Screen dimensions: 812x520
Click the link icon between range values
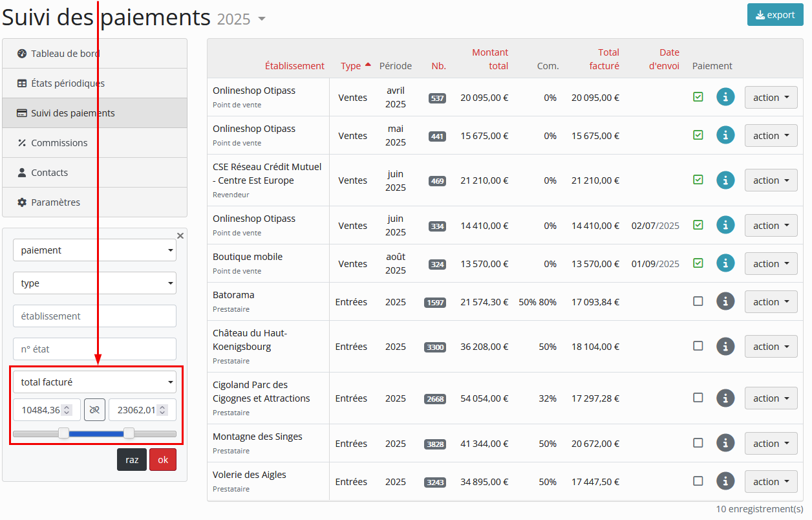pyautogui.click(x=94, y=410)
